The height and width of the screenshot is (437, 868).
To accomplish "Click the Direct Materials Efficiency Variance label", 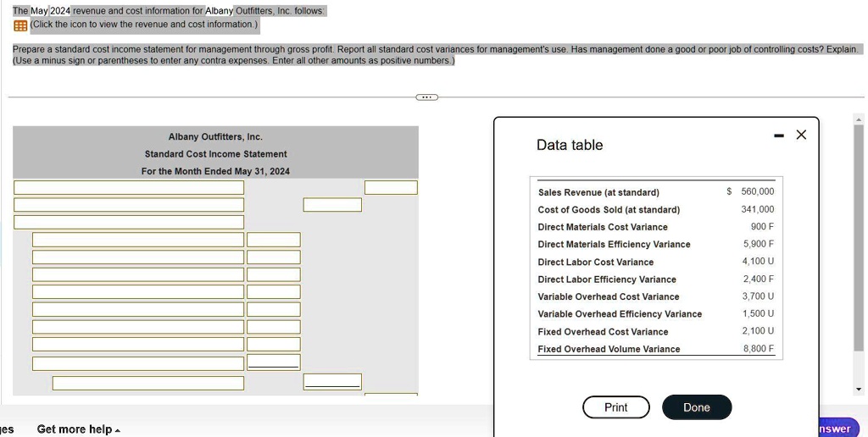I will [x=614, y=245].
